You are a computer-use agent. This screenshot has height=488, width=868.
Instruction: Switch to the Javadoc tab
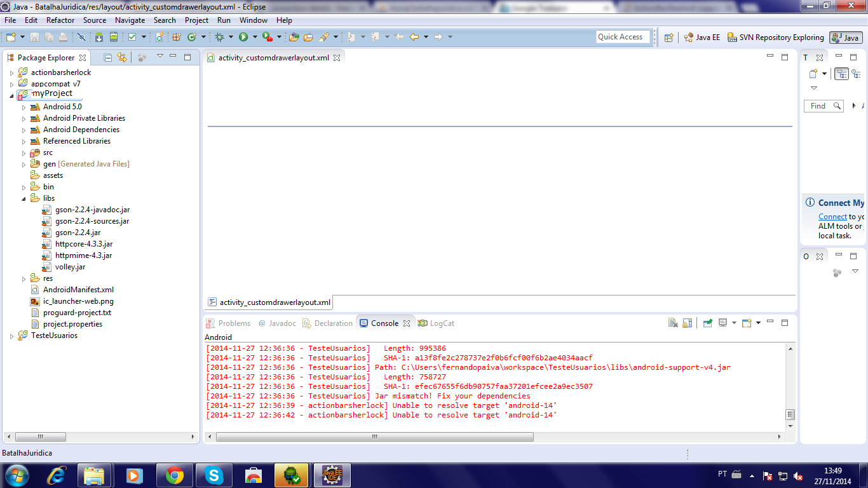tap(277, 323)
